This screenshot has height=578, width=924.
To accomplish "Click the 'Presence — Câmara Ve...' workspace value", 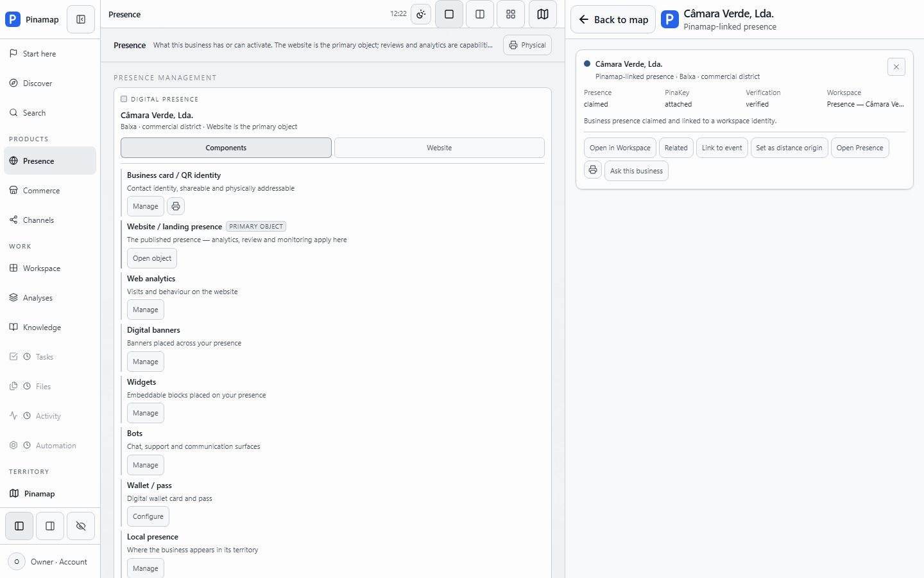I will [x=865, y=104].
